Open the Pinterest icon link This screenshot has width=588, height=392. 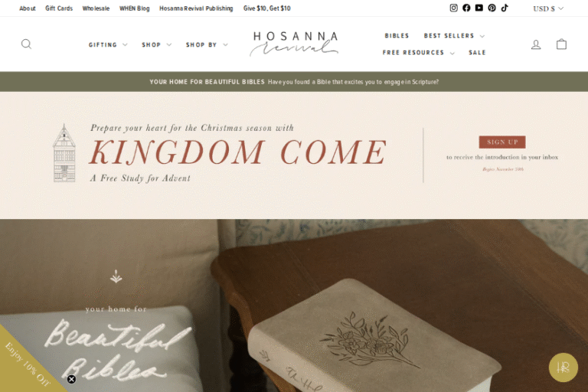pos(492,8)
